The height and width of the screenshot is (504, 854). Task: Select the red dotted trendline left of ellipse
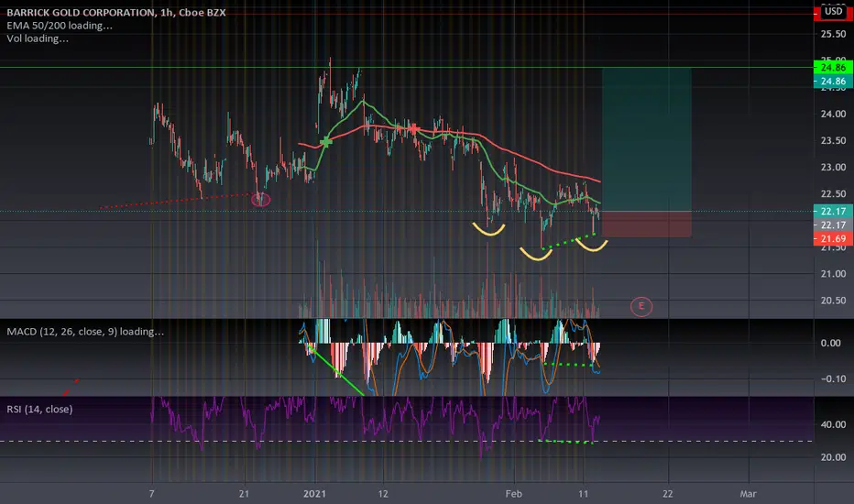click(x=174, y=201)
